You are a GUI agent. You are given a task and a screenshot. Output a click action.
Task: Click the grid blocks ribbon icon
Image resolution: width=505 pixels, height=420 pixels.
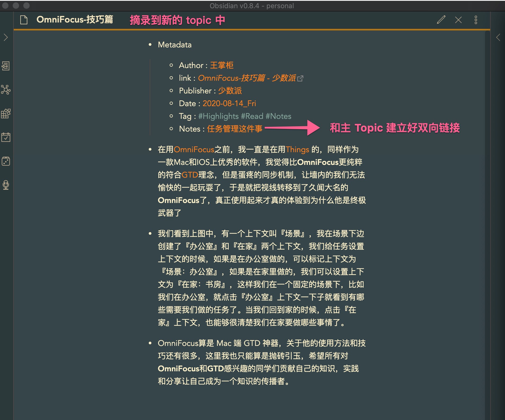point(6,114)
